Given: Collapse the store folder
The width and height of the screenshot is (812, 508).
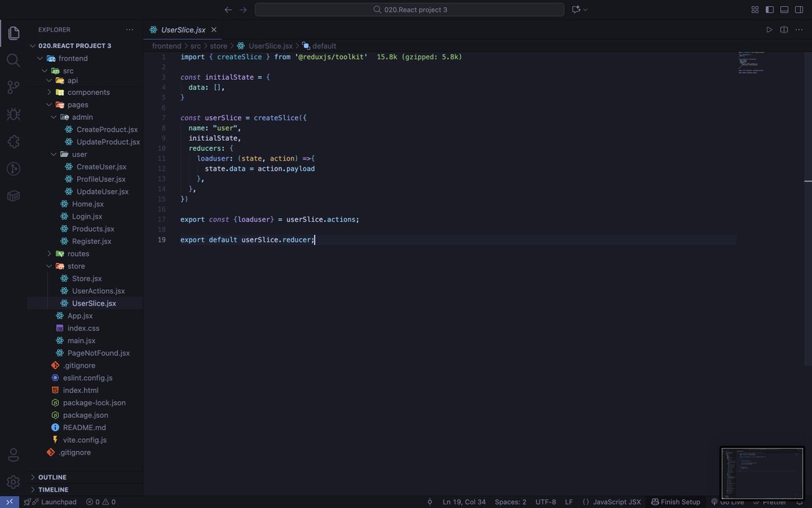Looking at the screenshot, I should [x=49, y=266].
